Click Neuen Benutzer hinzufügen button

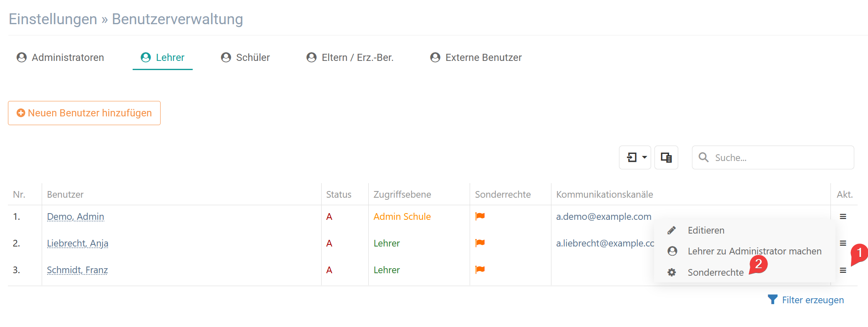point(84,113)
